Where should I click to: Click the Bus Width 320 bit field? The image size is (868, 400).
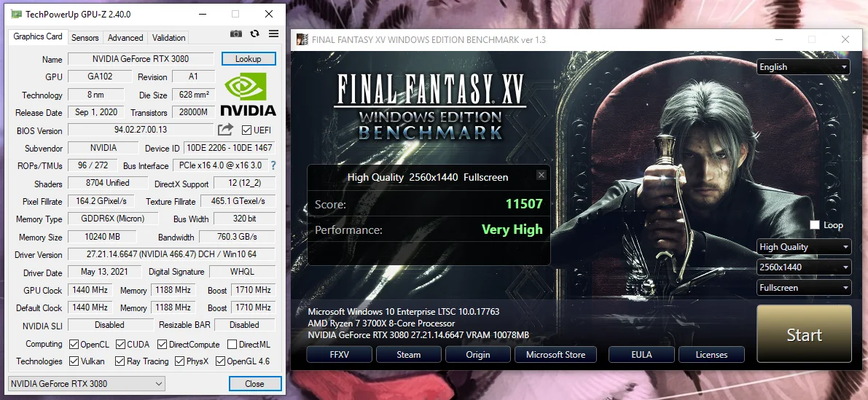pos(245,219)
